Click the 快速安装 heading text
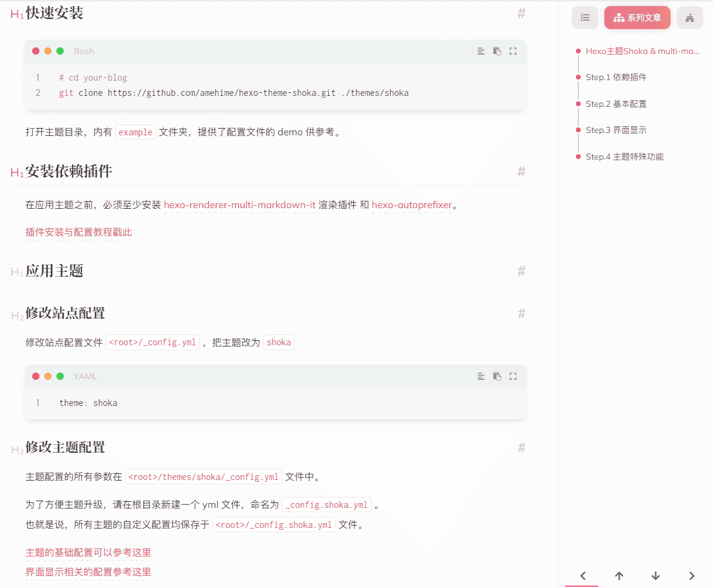This screenshot has width=713, height=588. [55, 13]
